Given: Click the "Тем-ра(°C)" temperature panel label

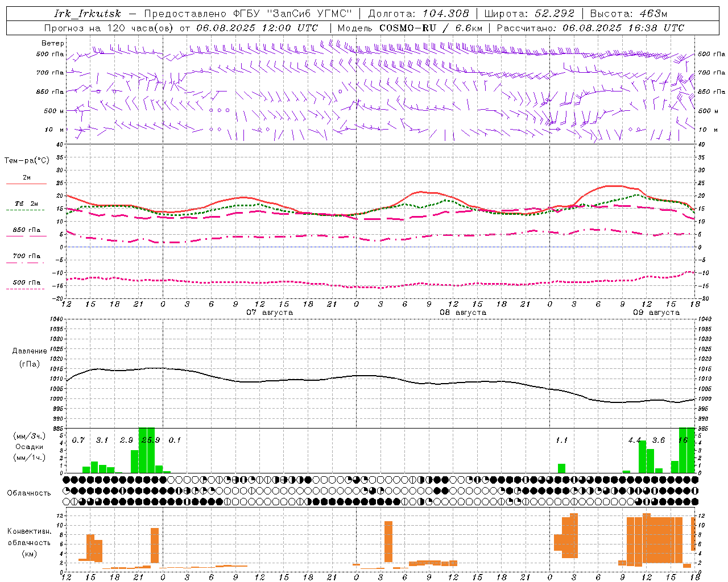Looking at the screenshot, I should coord(27,161).
